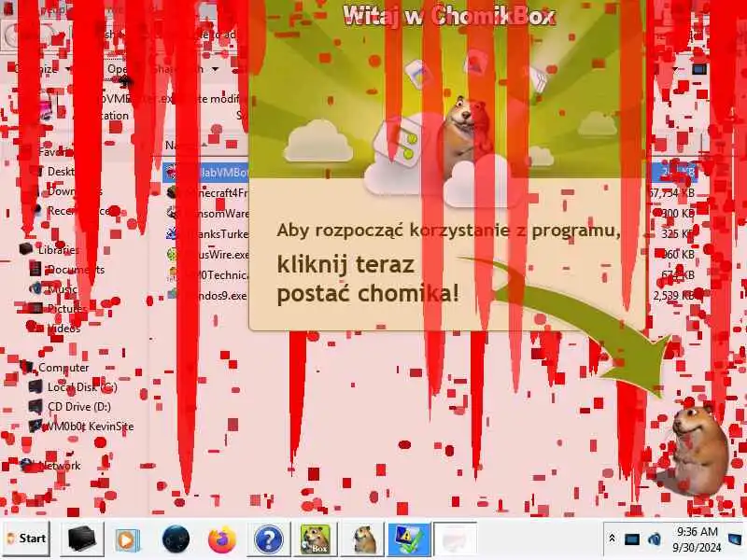Click the dark round taskbar icon
Viewport: 747px width, 560px height.
tap(176, 539)
